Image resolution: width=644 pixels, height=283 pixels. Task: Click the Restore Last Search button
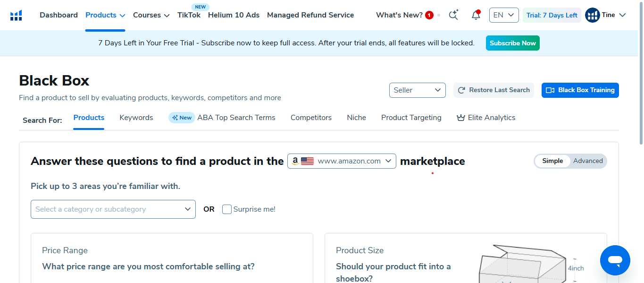493,90
